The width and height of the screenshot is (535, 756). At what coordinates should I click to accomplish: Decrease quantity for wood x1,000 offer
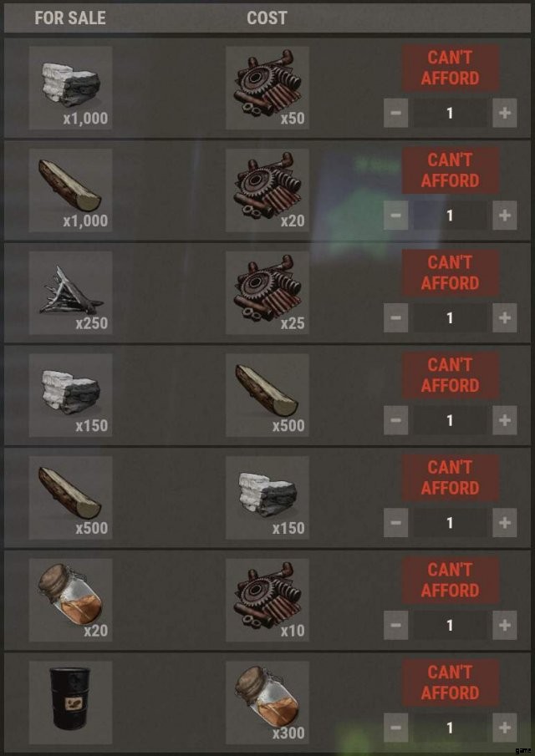coord(395,215)
